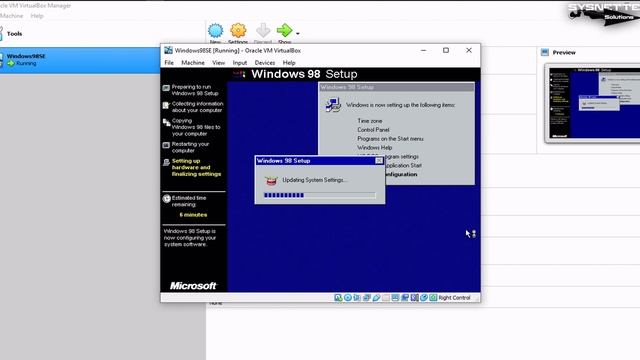Click the Preview panel header icon

545,52
